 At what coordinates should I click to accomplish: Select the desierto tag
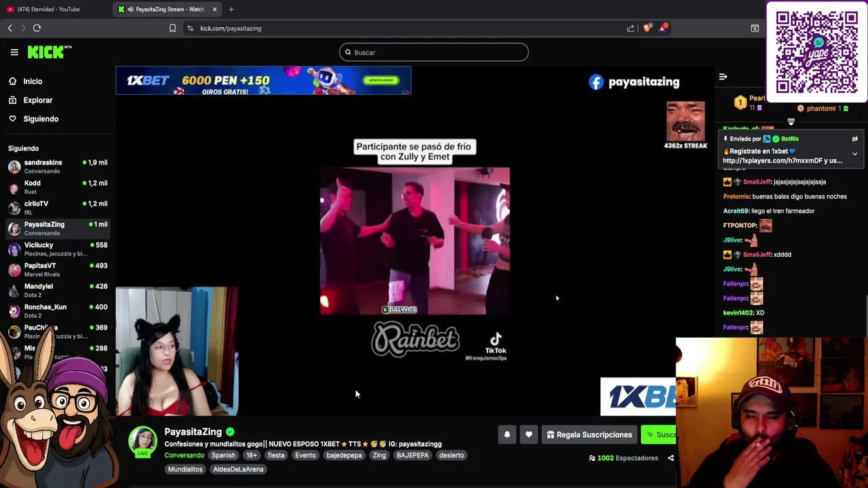point(452,455)
